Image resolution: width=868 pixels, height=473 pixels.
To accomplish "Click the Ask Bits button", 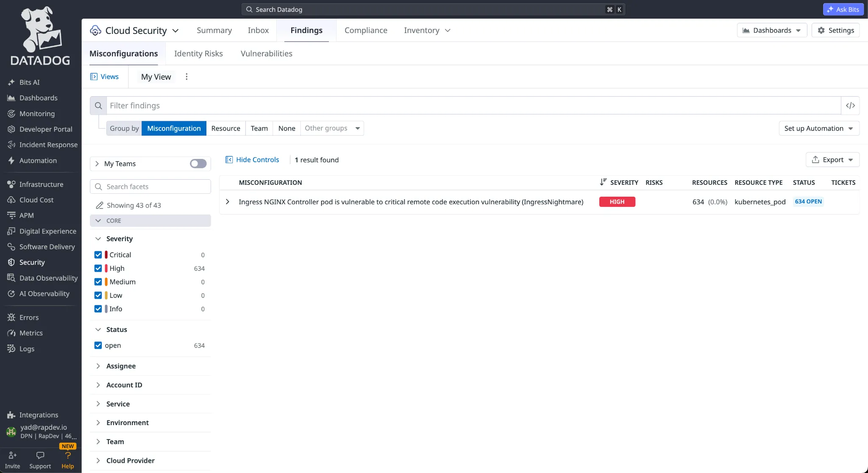I will click(x=843, y=9).
